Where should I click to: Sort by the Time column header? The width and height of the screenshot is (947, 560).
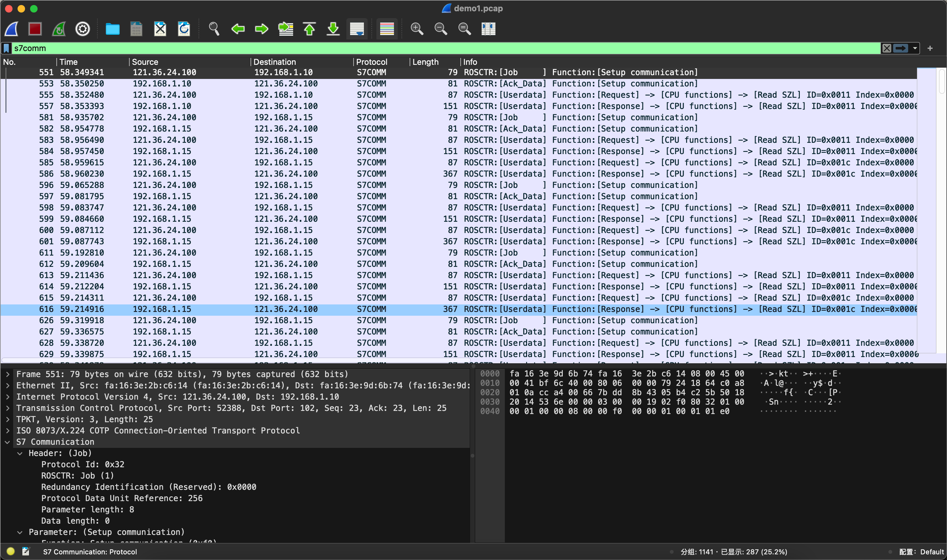(x=93, y=62)
